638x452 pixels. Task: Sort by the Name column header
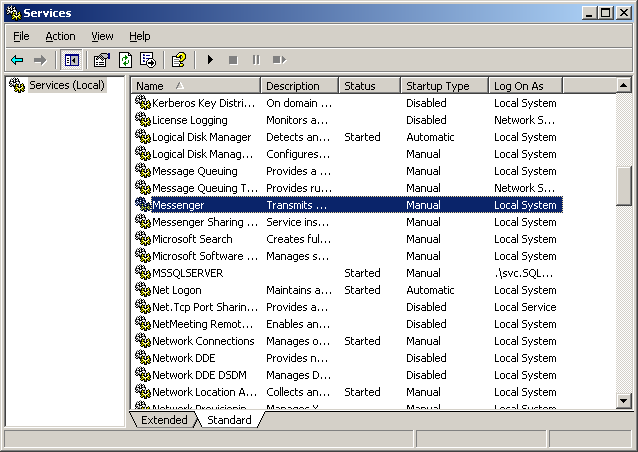click(196, 86)
